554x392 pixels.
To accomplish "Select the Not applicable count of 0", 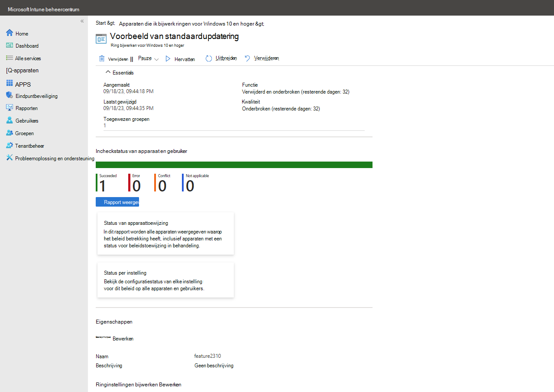I will tap(190, 186).
